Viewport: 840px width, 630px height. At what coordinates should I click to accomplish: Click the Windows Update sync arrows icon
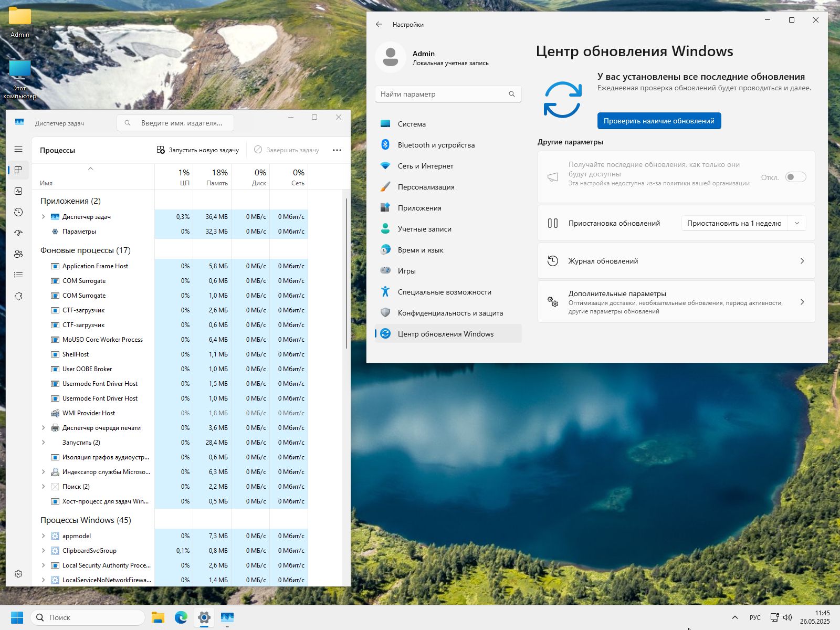click(x=562, y=99)
